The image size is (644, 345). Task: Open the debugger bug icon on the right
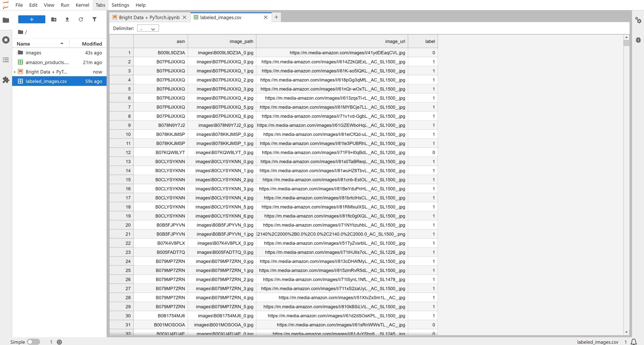[x=638, y=39]
